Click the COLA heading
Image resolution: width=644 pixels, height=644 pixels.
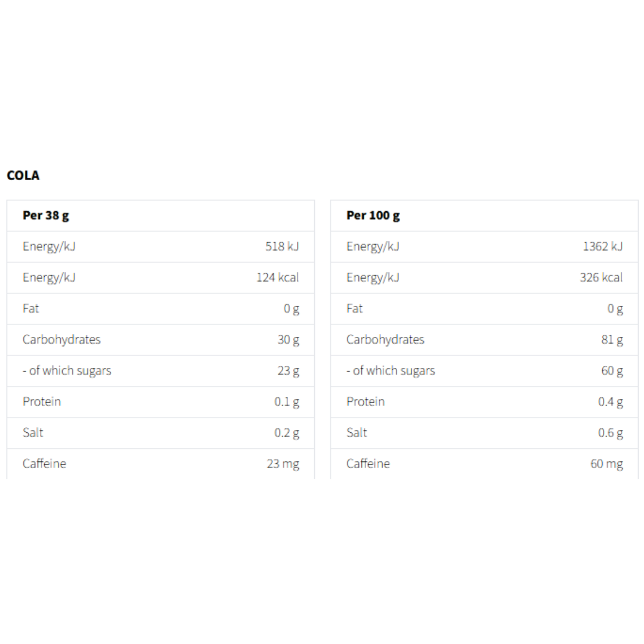coord(23,175)
